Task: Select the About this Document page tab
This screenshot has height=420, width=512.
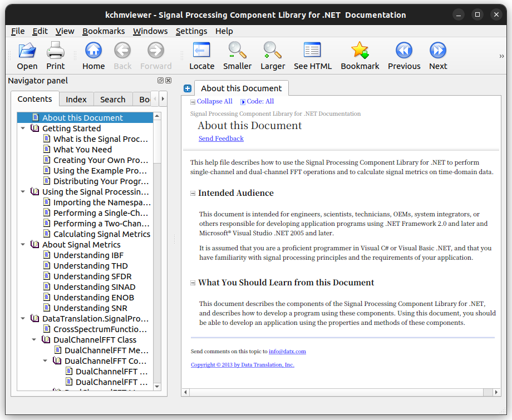Action: click(242, 88)
